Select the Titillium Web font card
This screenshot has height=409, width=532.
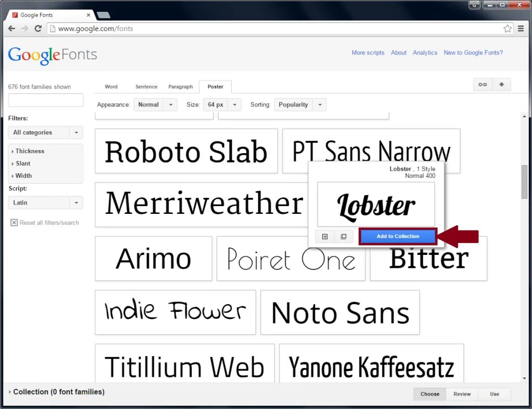[184, 364]
